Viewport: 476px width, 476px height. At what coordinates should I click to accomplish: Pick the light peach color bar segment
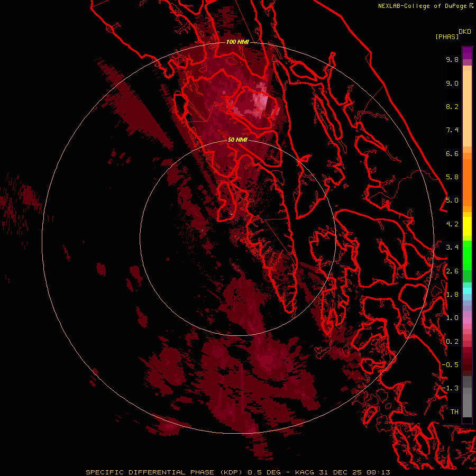pos(467,108)
